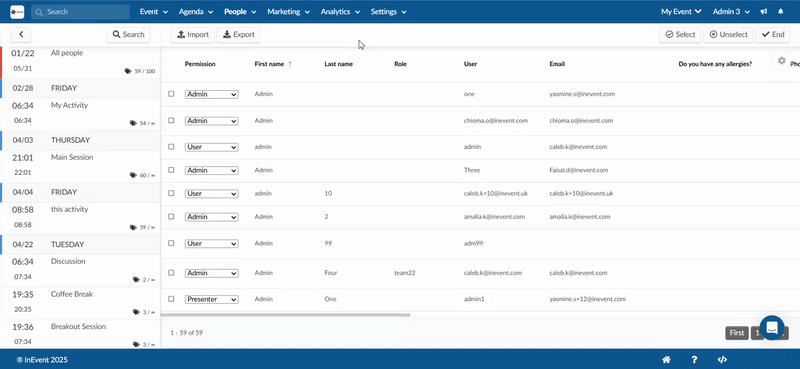Click the Unselect button

[x=728, y=35]
